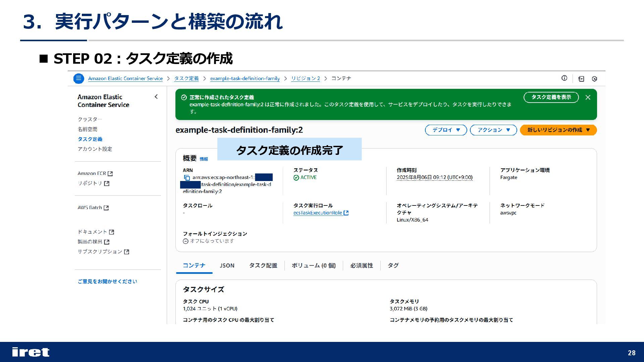
Task: Click the info circle icon in header
Action: click(564, 78)
